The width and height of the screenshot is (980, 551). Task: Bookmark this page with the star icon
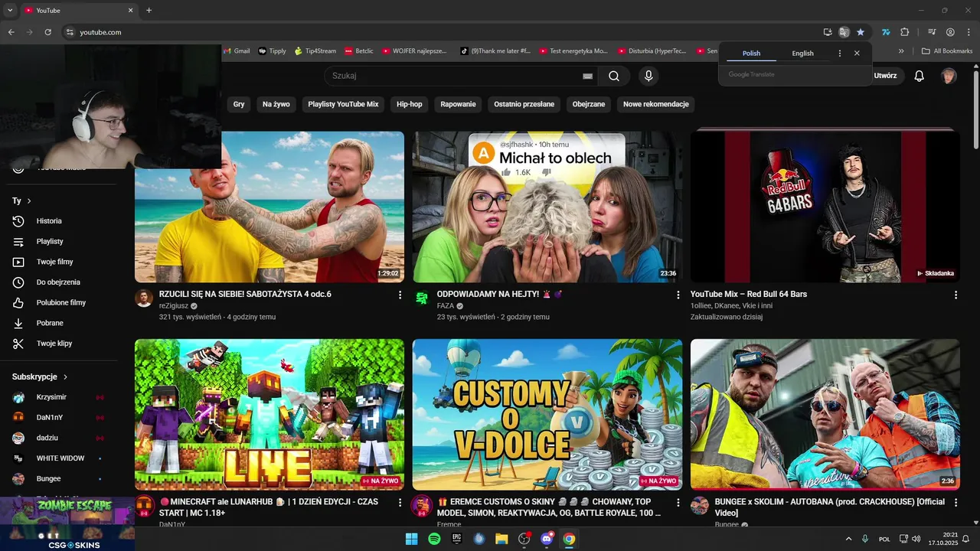tap(861, 32)
